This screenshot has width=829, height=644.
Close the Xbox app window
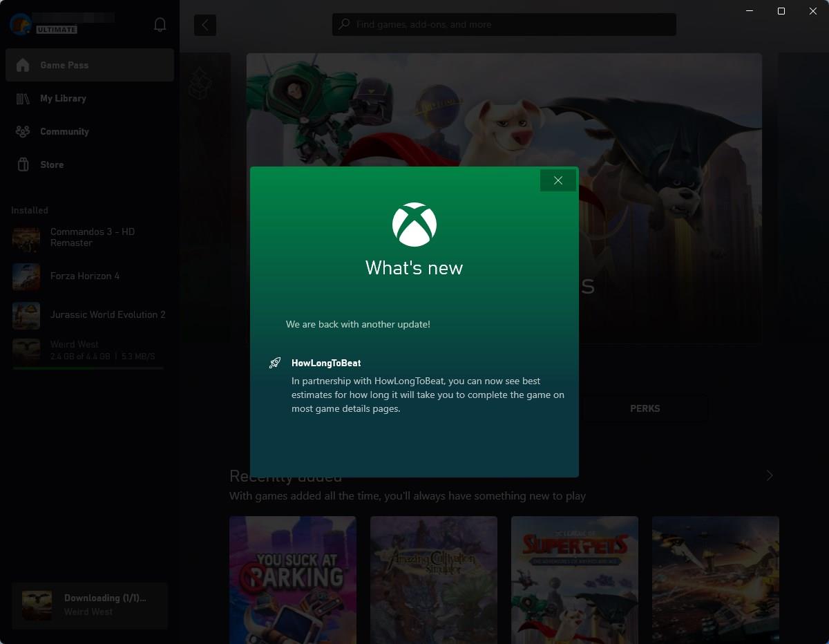[813, 11]
